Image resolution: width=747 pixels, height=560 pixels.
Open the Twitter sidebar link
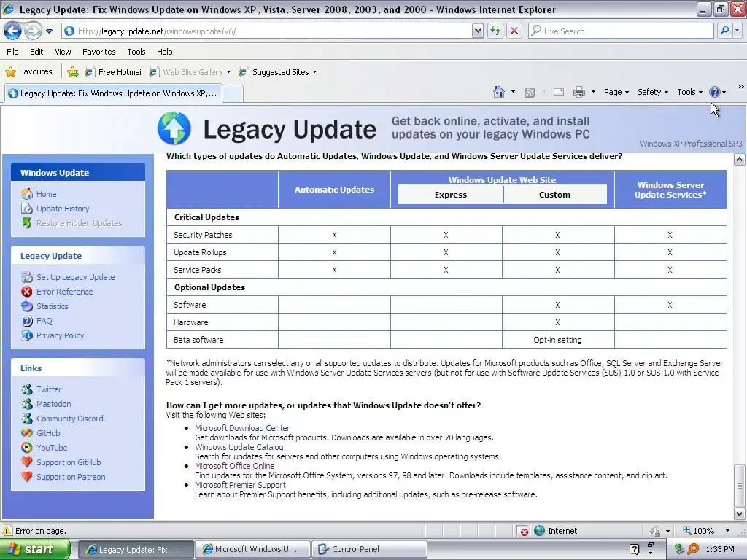(x=49, y=389)
